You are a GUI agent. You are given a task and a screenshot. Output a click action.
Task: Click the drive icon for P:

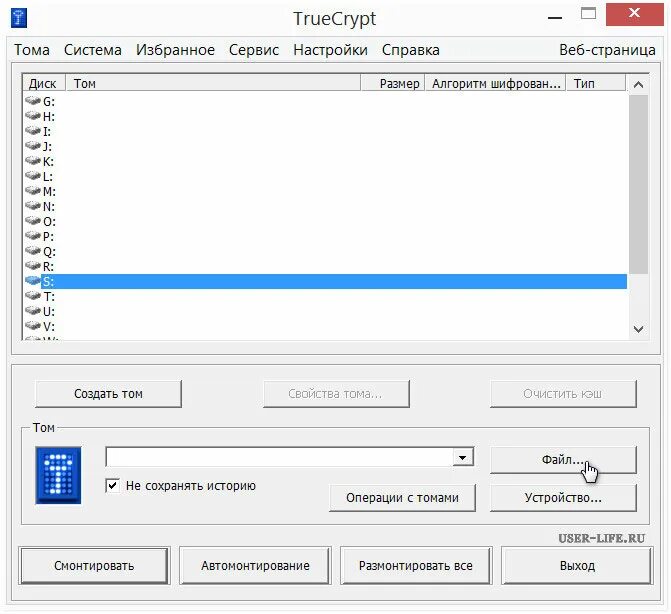click(x=33, y=236)
